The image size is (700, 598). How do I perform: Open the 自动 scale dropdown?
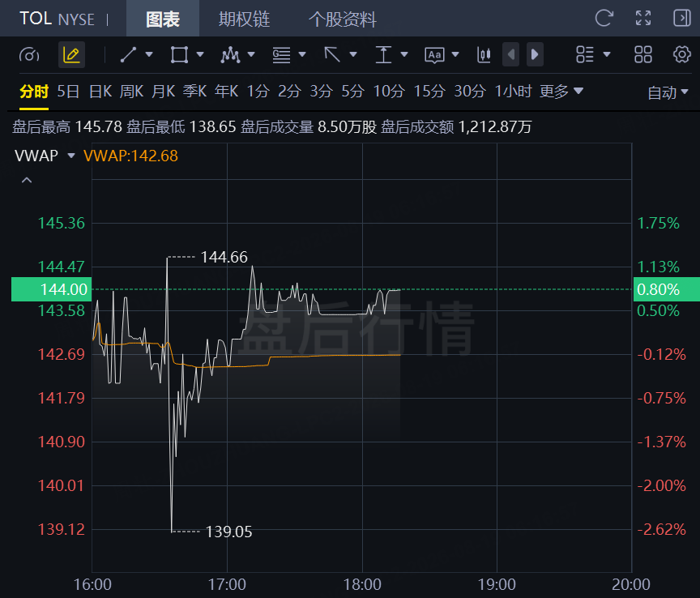click(x=668, y=92)
